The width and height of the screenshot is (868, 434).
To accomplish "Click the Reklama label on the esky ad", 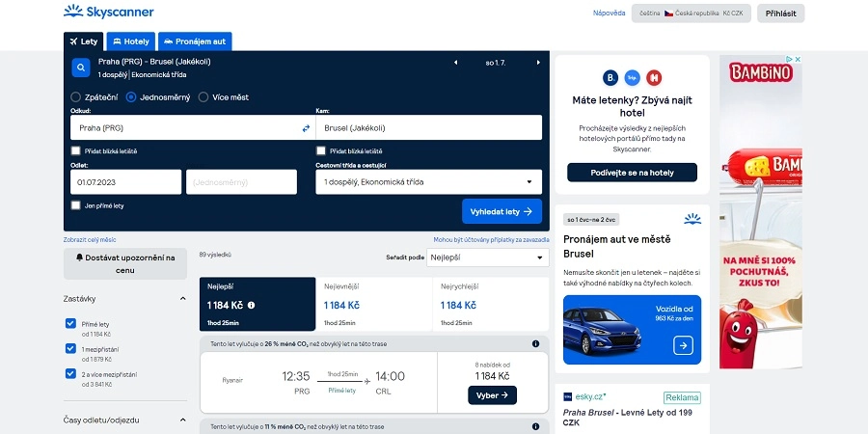I will 682,397.
